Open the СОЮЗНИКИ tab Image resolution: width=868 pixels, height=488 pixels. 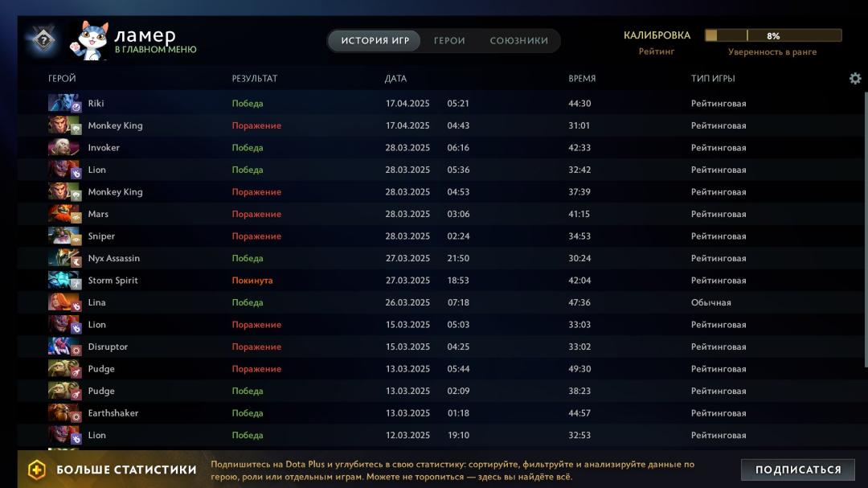(x=518, y=40)
